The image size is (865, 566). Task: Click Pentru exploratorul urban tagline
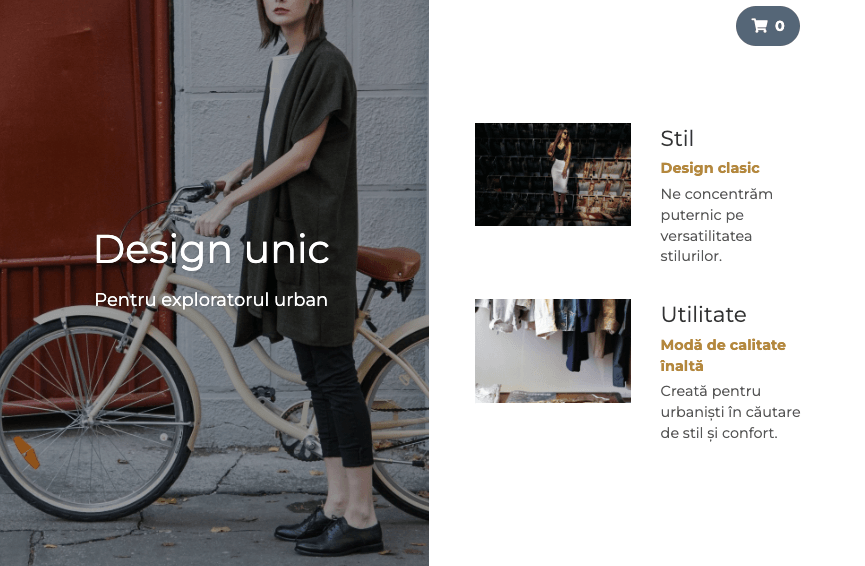point(211,300)
